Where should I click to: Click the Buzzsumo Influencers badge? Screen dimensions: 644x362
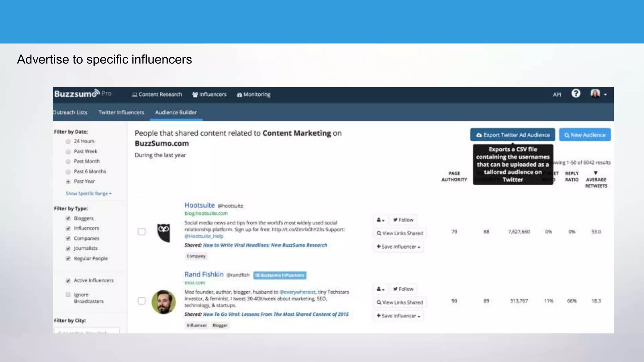280,275
